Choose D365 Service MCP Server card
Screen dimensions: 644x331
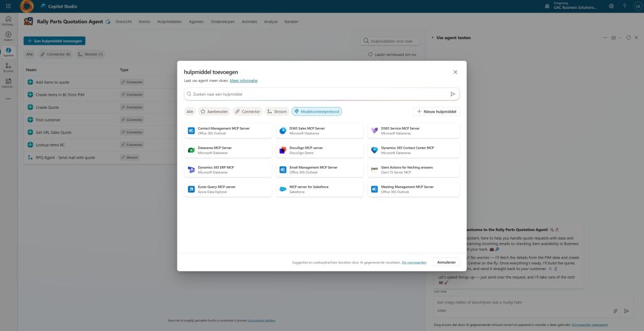[414, 131]
